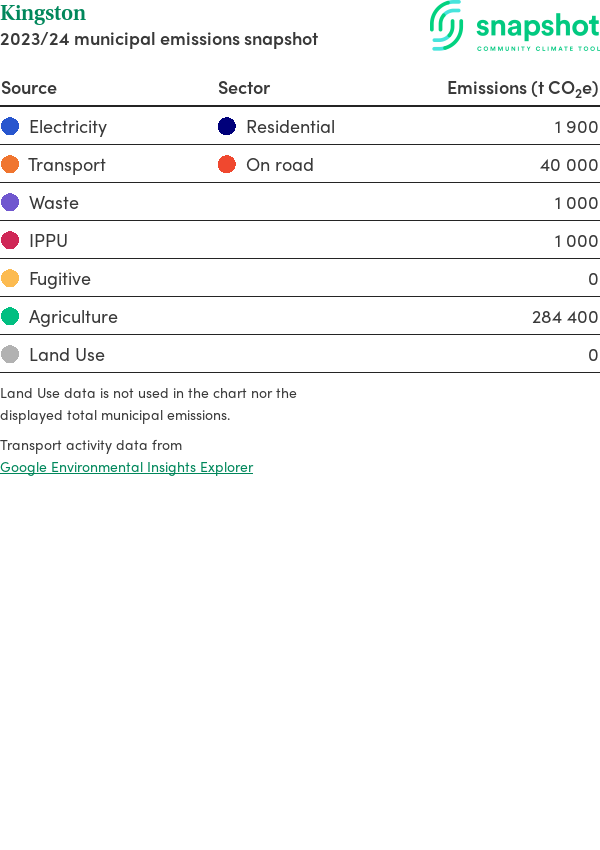
Task: Click the Sector column header
Action: point(244,88)
